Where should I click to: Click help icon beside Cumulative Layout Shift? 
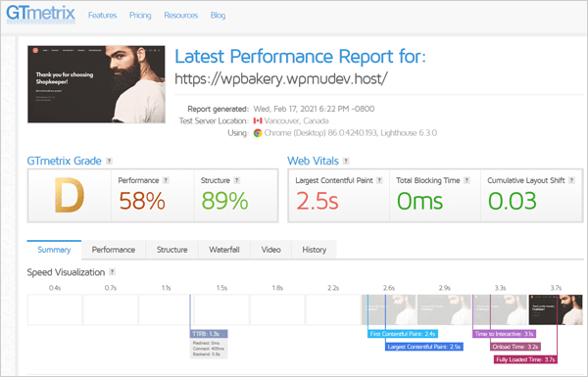571,180
